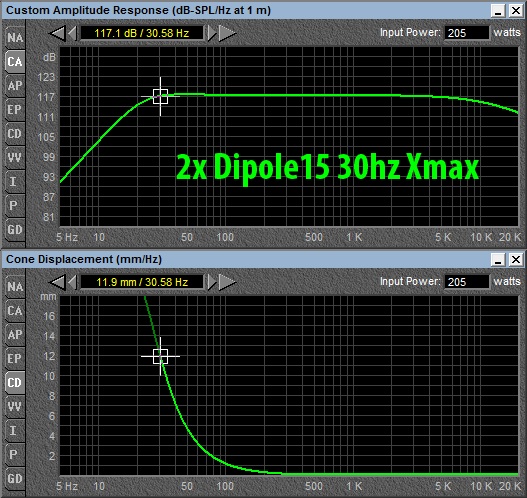Close Cone Displacement window
527x498 pixels.
coord(516,260)
